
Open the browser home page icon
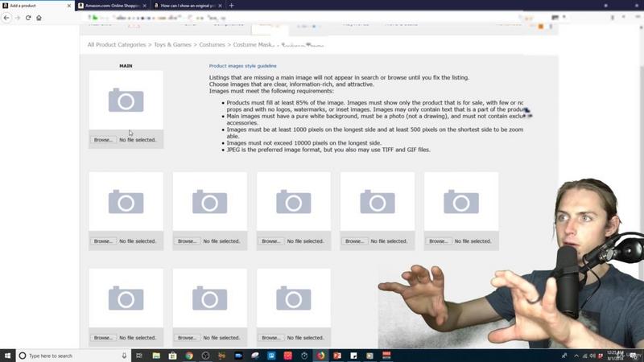(39, 18)
